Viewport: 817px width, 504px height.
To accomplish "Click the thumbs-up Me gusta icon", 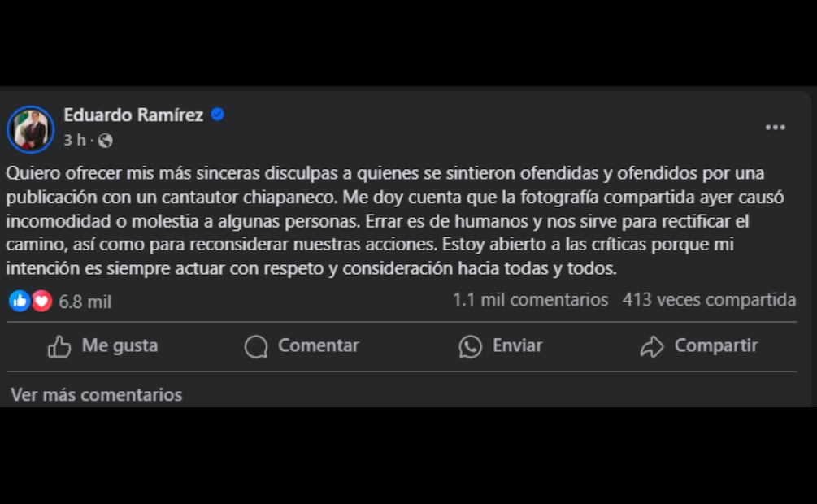I will pyautogui.click(x=59, y=347).
